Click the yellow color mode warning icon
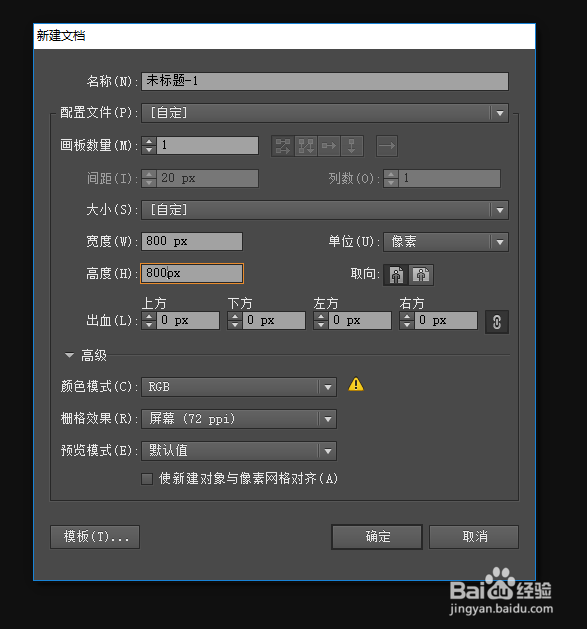The width and height of the screenshot is (587, 629). pyautogui.click(x=356, y=384)
